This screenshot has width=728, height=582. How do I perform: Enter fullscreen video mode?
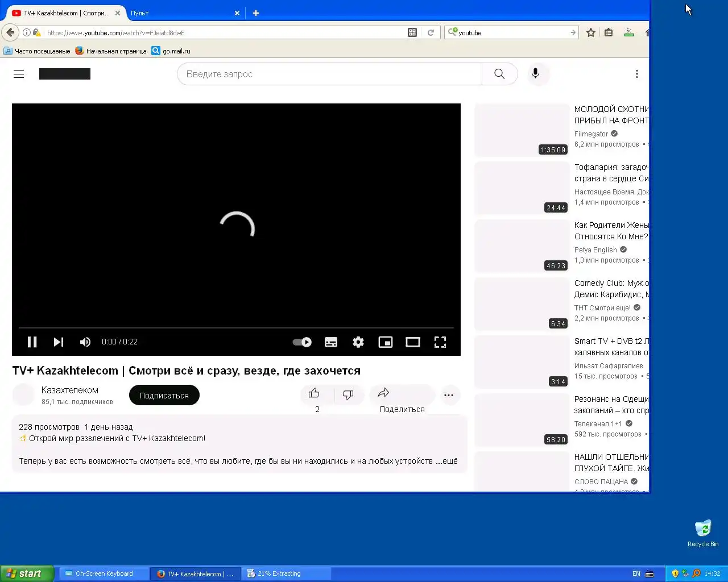point(440,342)
